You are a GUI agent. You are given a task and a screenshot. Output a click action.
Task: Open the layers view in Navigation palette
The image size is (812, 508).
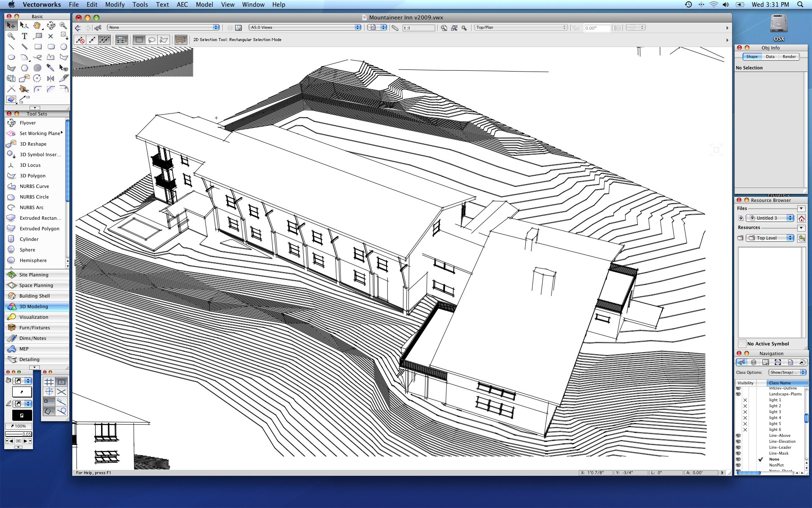[753, 362]
